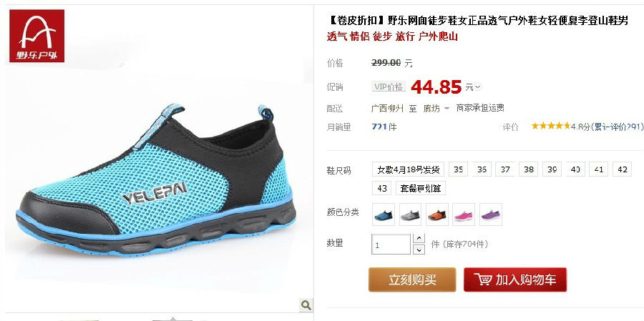Decrease quantity with the down arrow

pyautogui.click(x=419, y=250)
